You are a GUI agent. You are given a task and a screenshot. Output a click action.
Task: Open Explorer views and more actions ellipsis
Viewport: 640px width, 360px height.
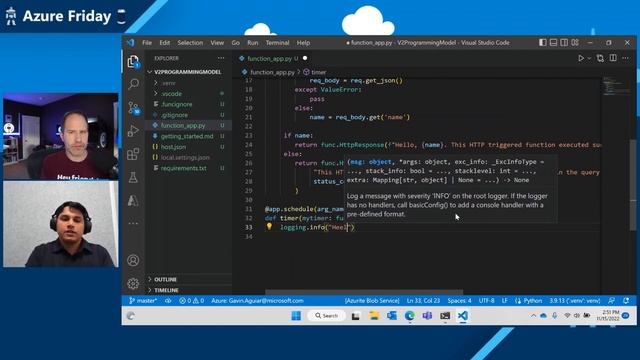(x=221, y=58)
